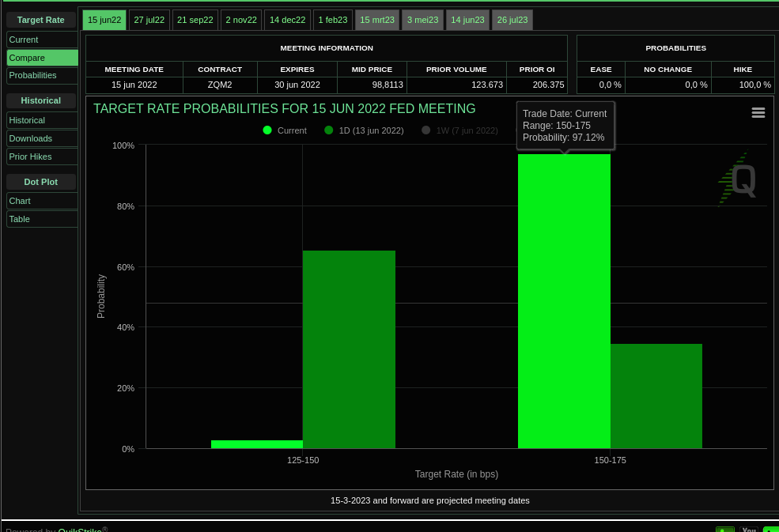Click the 150-175 probability bar
This screenshot has height=532, width=779.
pos(564,300)
